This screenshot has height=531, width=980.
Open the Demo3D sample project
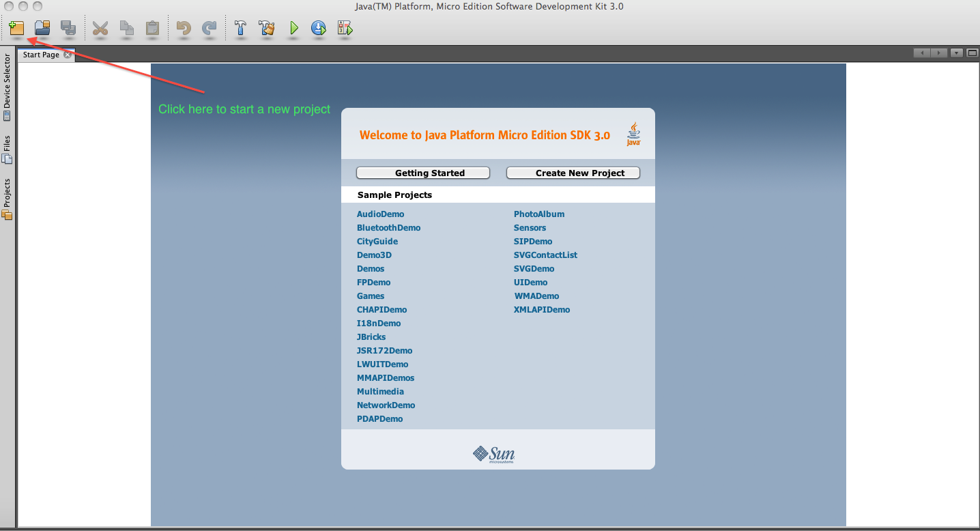pos(374,255)
